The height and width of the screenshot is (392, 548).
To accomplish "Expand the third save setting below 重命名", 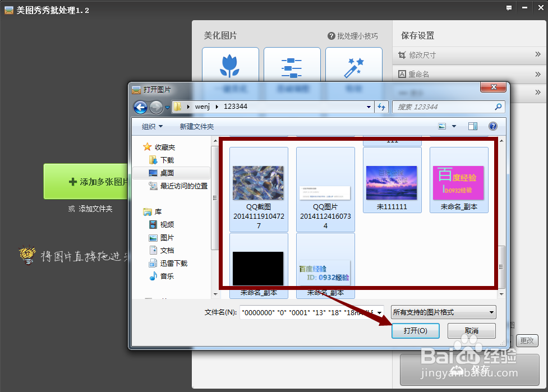I will pyautogui.click(x=538, y=93).
